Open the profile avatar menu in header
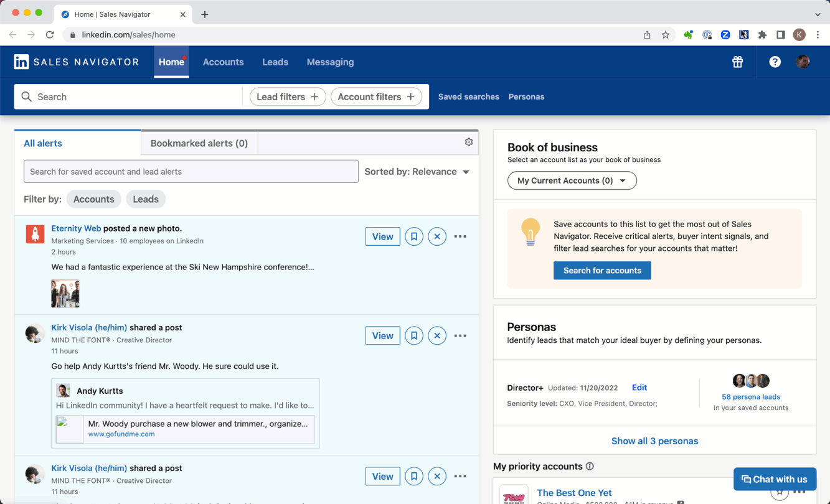 (x=803, y=62)
